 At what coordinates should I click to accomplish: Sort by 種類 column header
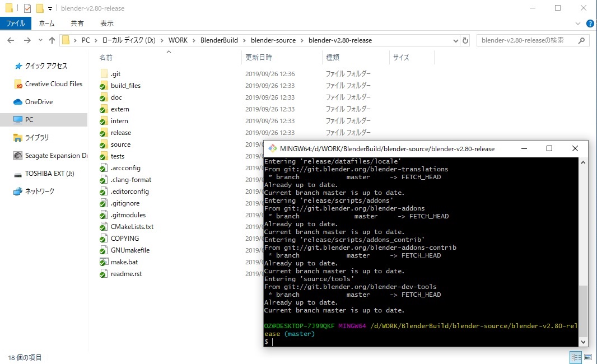[333, 58]
